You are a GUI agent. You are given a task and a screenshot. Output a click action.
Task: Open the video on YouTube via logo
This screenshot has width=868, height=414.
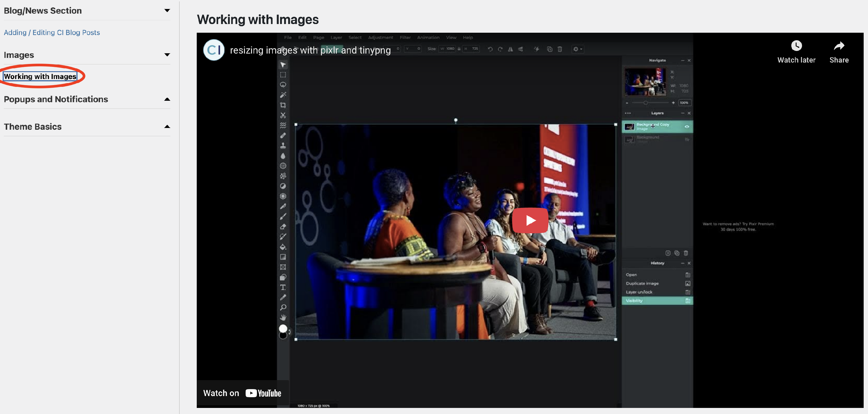[263, 393]
